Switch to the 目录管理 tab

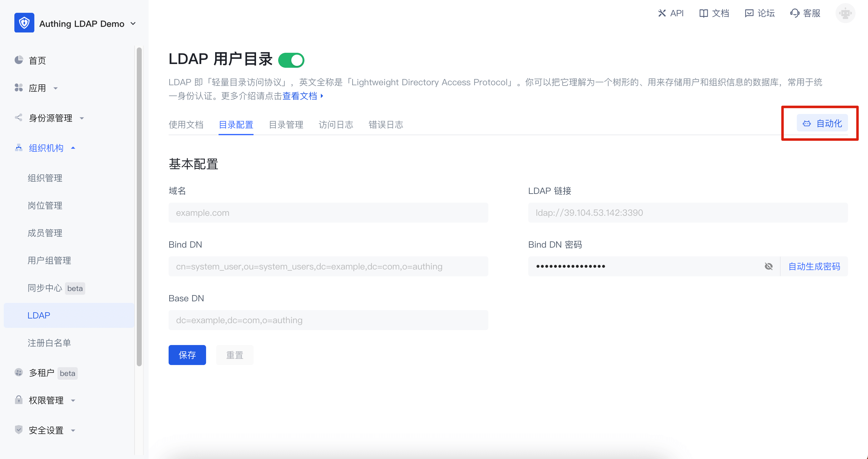[286, 125]
